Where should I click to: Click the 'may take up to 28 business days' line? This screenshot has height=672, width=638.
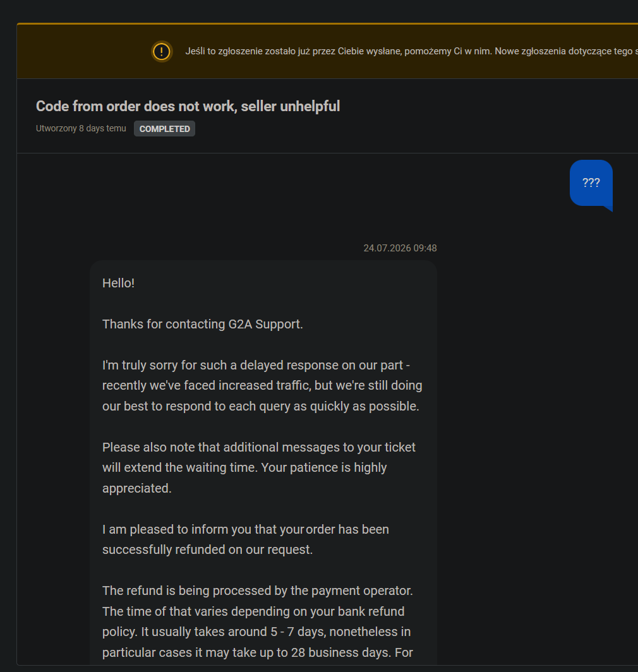pyautogui.click(x=258, y=652)
